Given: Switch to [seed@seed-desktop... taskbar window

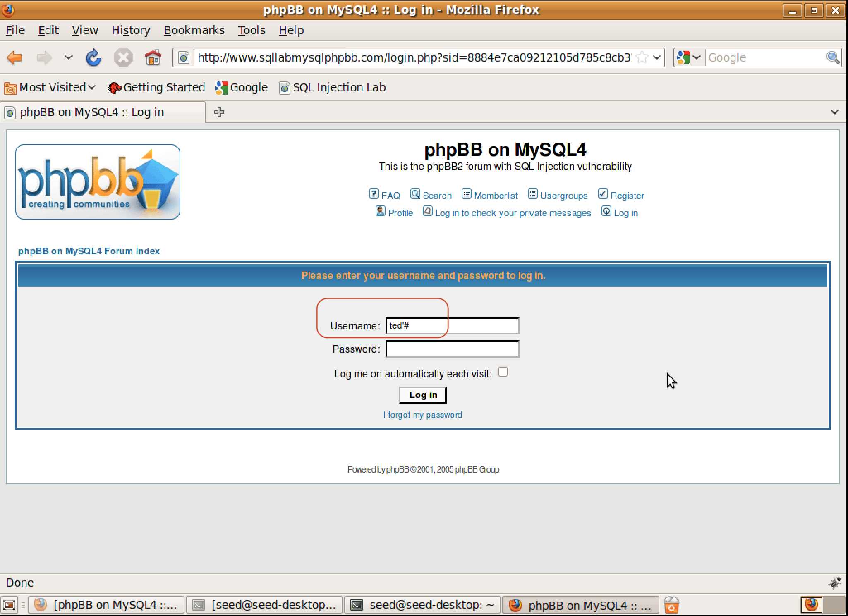Looking at the screenshot, I should (x=264, y=605).
